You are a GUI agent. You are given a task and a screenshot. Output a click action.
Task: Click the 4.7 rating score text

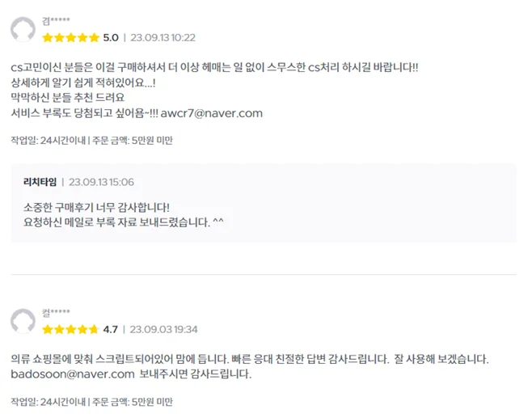(x=110, y=329)
